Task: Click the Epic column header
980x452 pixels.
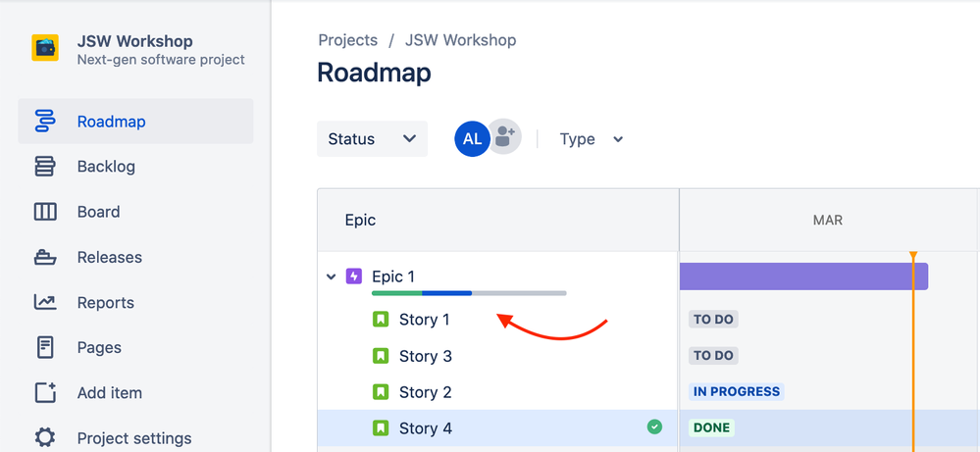Action: point(498,220)
